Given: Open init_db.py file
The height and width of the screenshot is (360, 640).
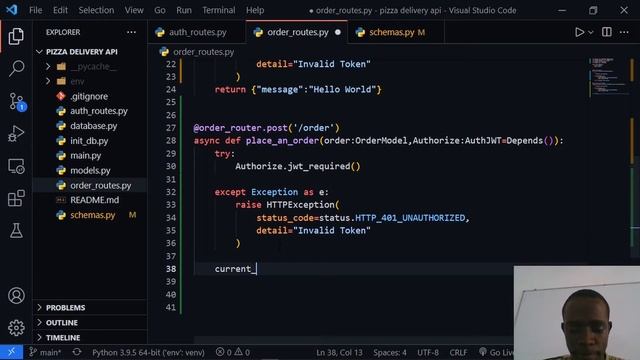Looking at the screenshot, I should pyautogui.click(x=90, y=141).
